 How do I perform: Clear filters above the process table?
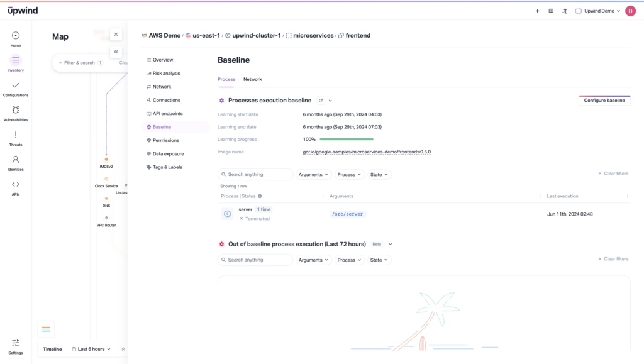coord(613,173)
